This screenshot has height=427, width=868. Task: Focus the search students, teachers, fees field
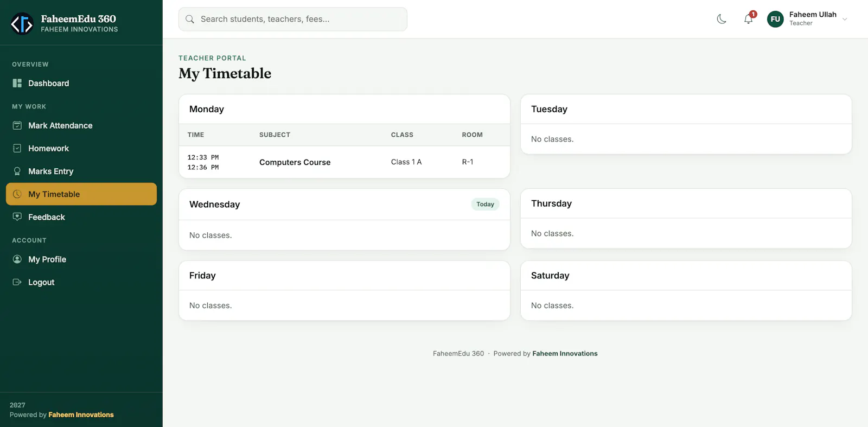click(293, 19)
